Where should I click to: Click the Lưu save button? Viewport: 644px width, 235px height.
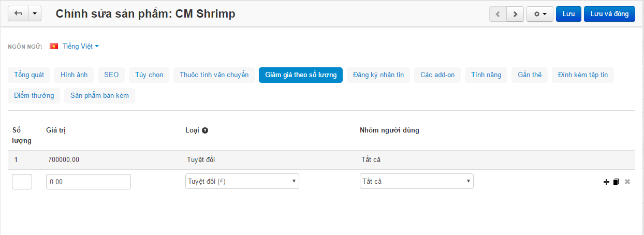click(x=569, y=14)
